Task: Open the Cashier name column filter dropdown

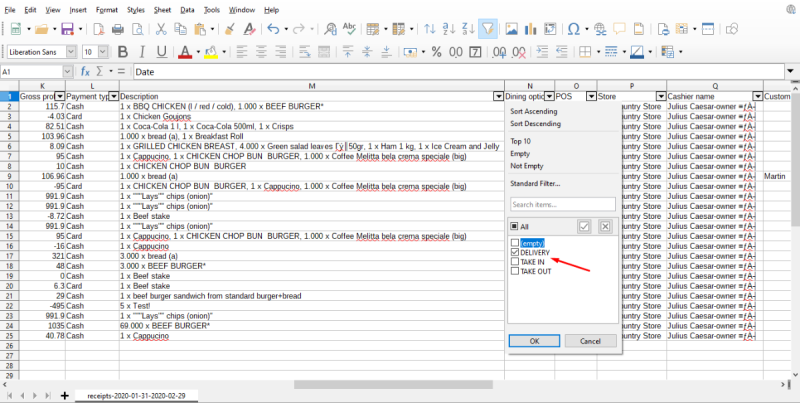Action: 755,96
